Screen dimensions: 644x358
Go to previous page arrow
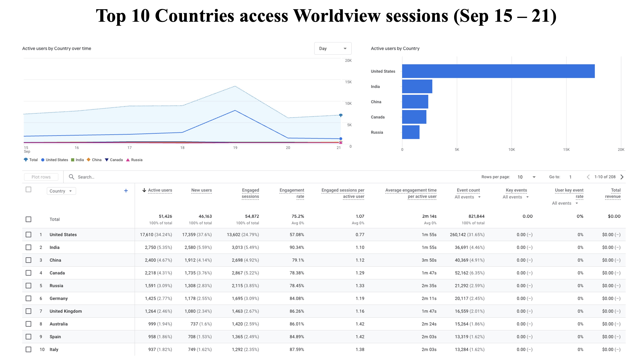coord(588,177)
